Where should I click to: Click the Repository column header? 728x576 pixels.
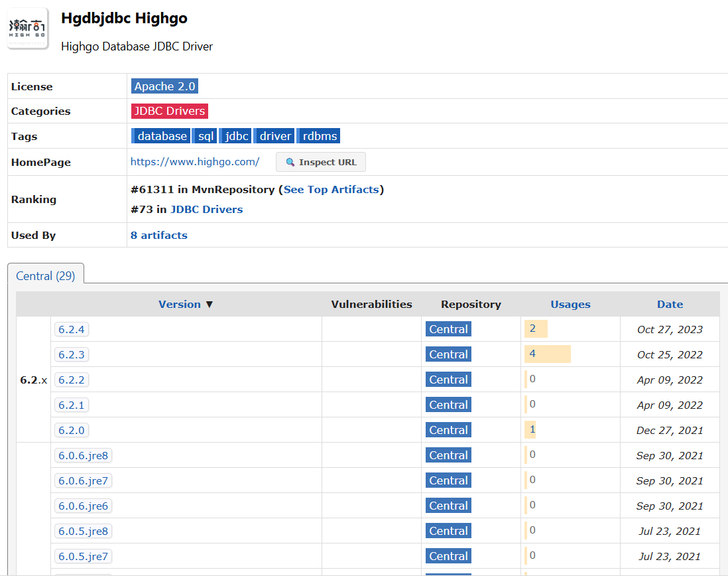(x=471, y=304)
